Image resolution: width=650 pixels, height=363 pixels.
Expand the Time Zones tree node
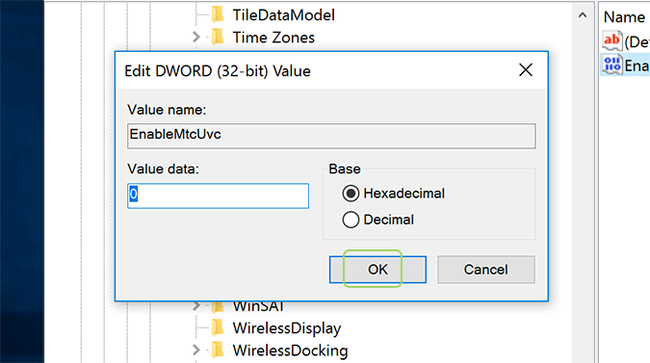pyautogui.click(x=196, y=37)
